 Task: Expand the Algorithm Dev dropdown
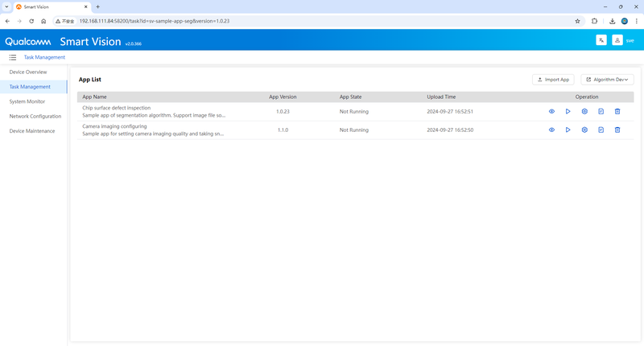tap(607, 80)
